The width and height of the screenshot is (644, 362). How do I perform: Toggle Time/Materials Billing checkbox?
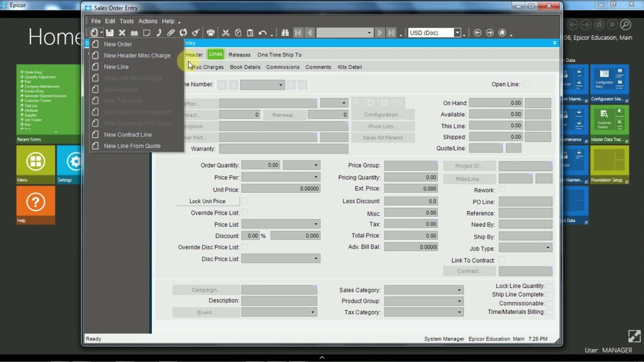(549, 312)
